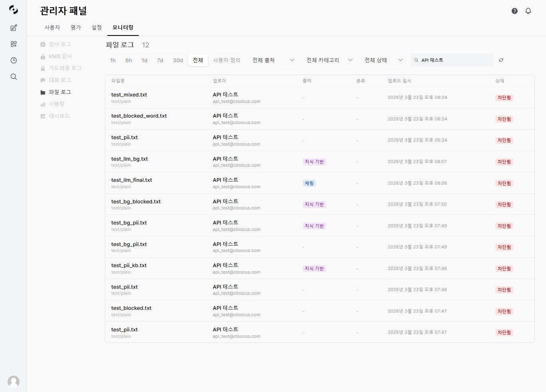Open test_blocked.txt file row

[320, 311]
